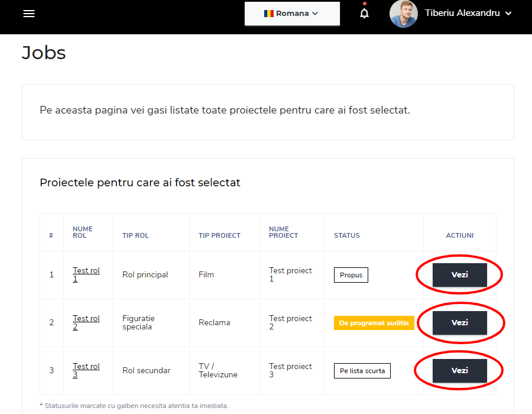Open the hamburger navigation menu
Viewport: 532px width, 414px height.
29,14
